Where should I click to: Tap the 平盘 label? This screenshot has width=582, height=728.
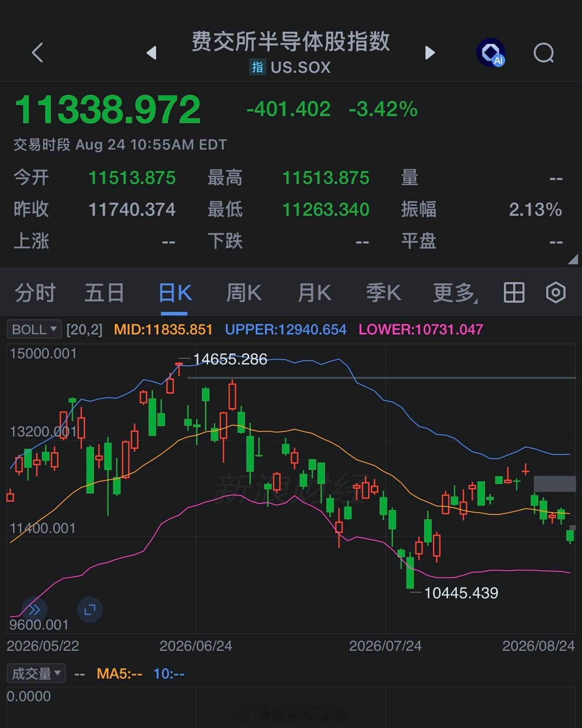point(418,241)
